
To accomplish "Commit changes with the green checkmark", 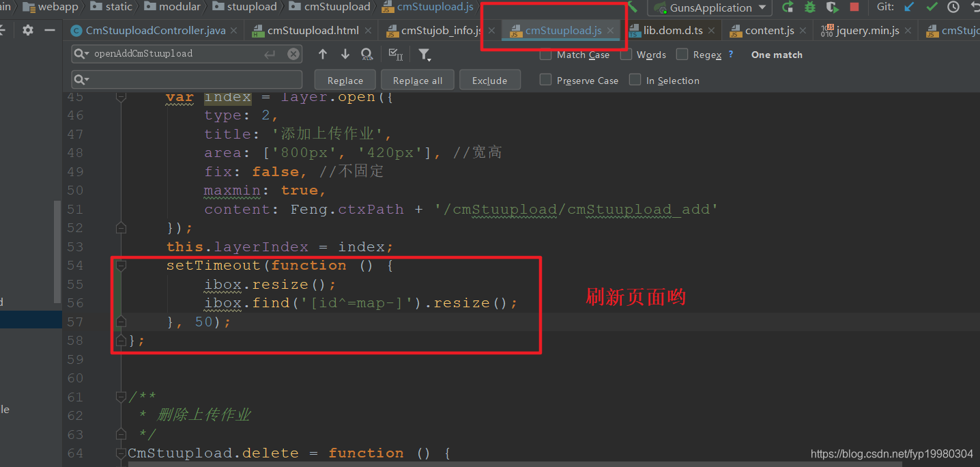I will [x=932, y=8].
